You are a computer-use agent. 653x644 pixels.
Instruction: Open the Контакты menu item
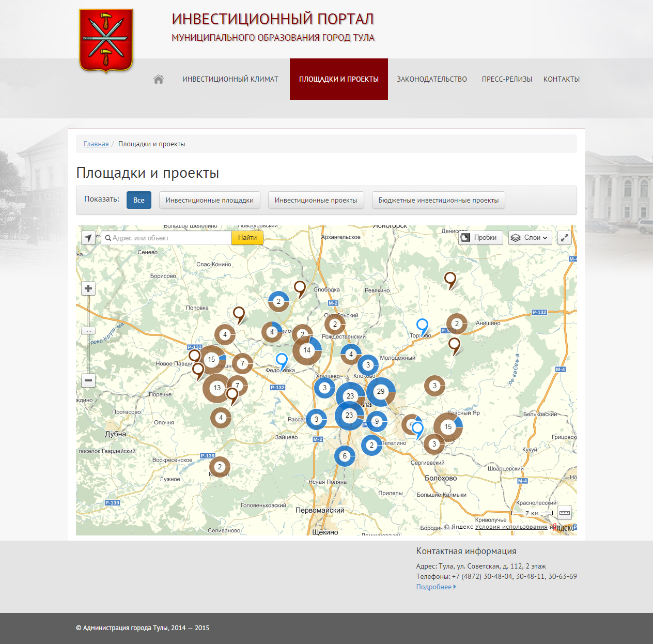pos(562,79)
